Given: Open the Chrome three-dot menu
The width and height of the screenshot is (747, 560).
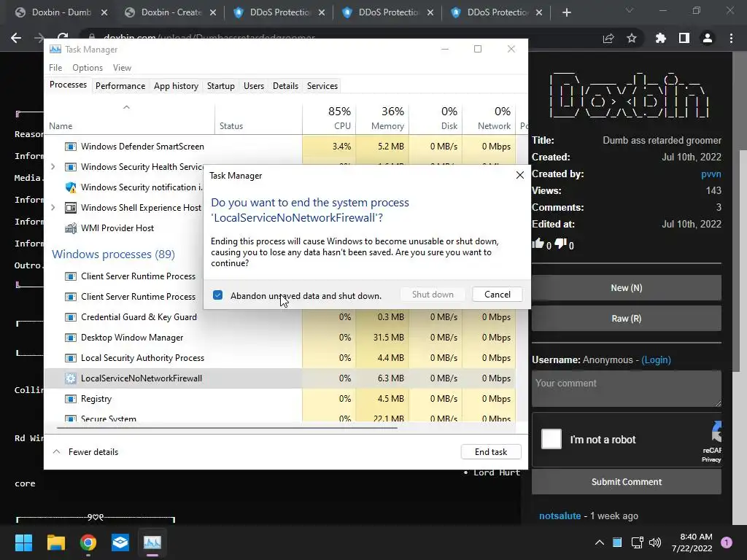Looking at the screenshot, I should click(731, 38).
